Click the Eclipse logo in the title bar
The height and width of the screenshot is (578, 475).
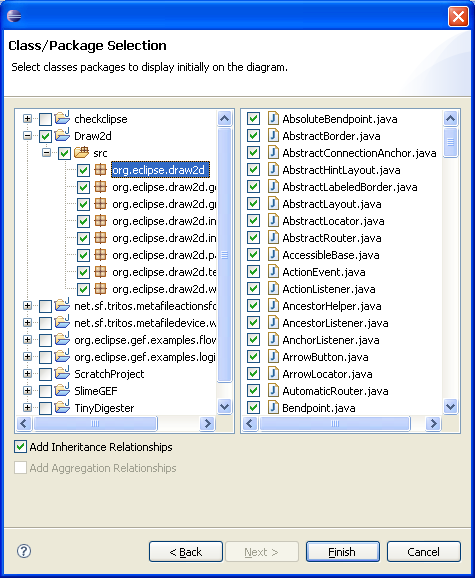14,16
